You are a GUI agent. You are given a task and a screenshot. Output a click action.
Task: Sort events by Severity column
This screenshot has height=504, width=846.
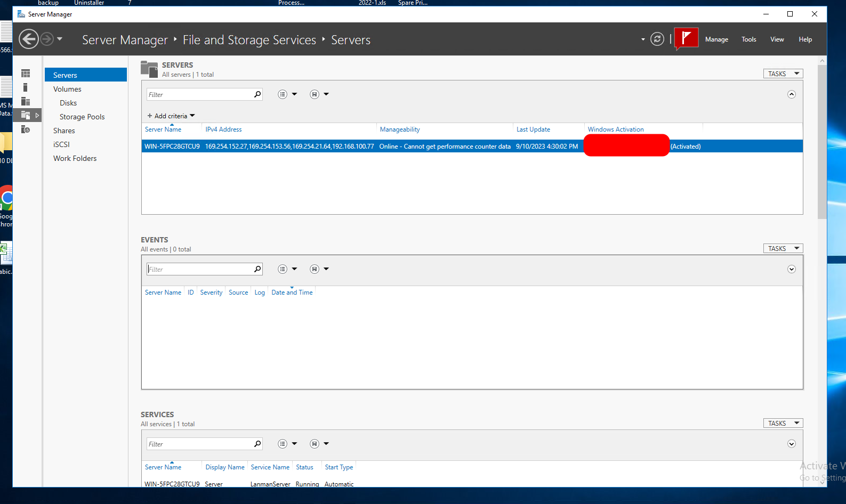(x=211, y=292)
